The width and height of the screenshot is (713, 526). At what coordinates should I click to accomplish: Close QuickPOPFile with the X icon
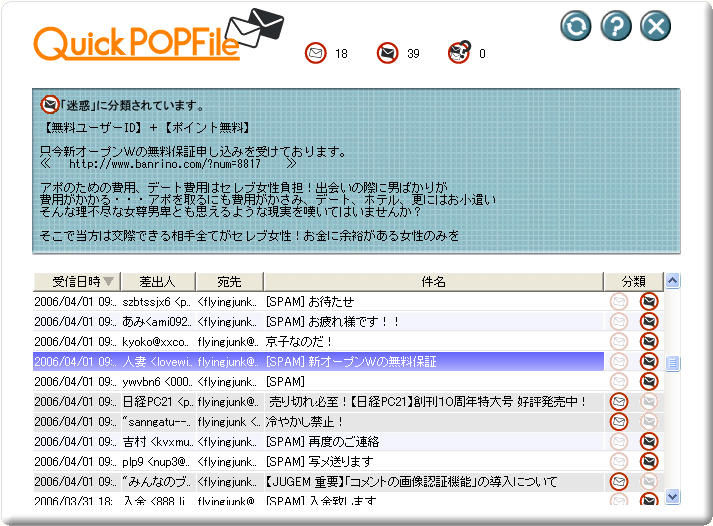pos(655,25)
